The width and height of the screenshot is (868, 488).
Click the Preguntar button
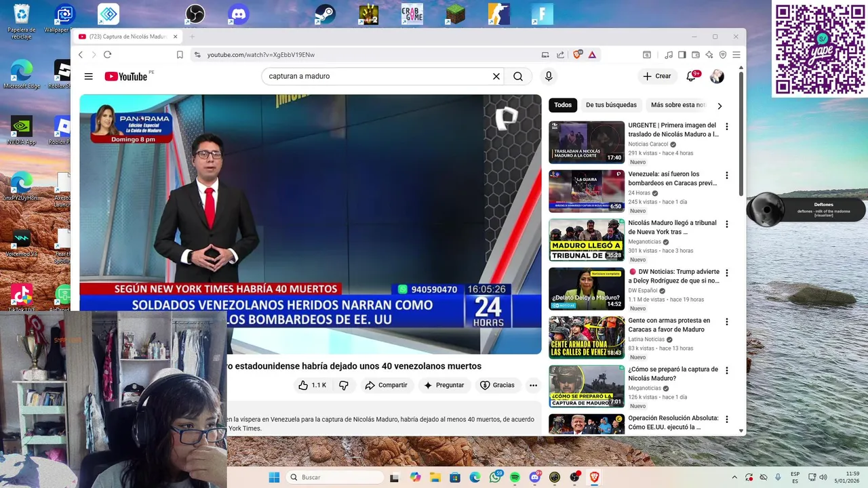pyautogui.click(x=444, y=385)
